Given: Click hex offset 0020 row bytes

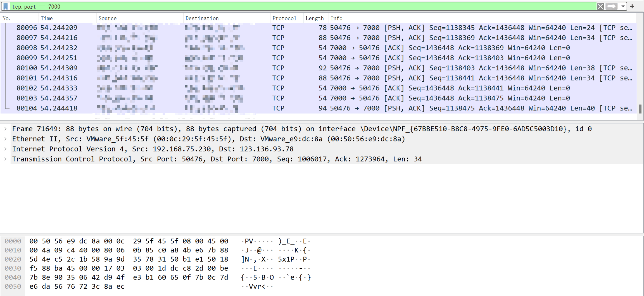Looking at the screenshot, I should click(x=129, y=259).
